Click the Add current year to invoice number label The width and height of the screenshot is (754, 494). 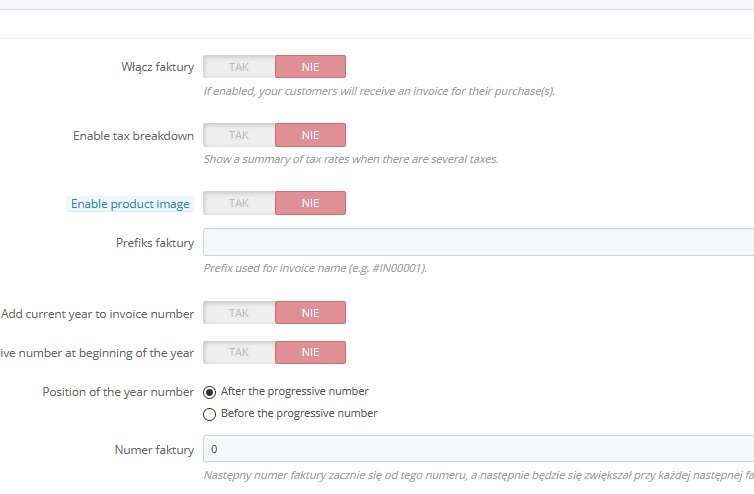(x=97, y=313)
